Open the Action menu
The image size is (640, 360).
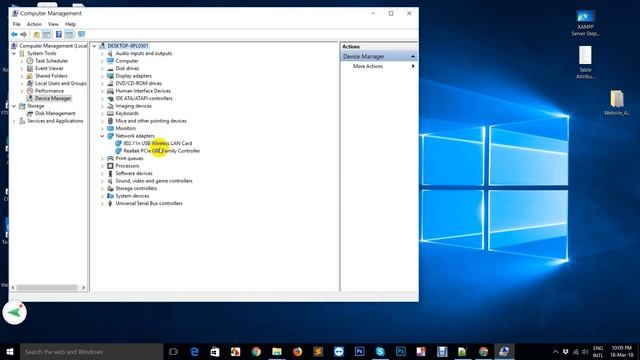(34, 24)
